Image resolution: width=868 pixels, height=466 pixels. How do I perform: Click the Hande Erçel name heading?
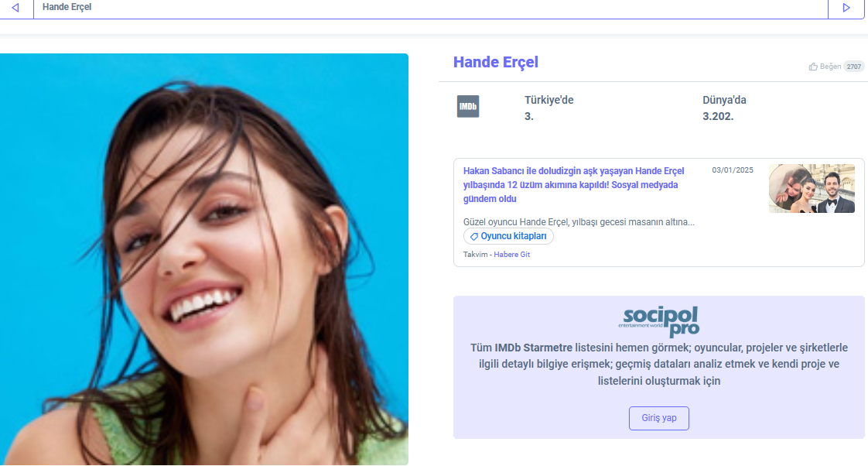(495, 62)
